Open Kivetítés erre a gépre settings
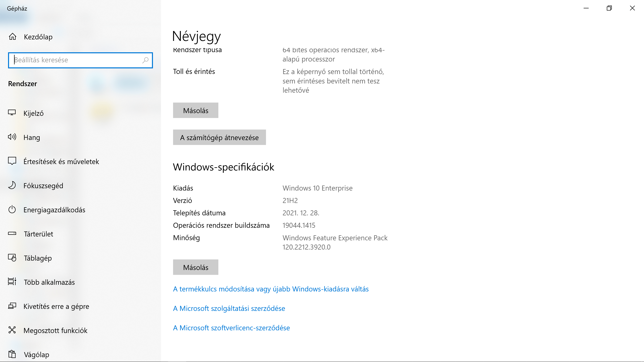The width and height of the screenshot is (644, 362). 56,306
